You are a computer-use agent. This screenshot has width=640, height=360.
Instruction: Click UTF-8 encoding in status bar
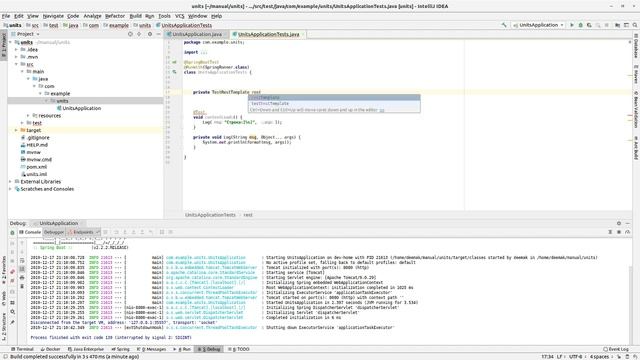pos(576,357)
